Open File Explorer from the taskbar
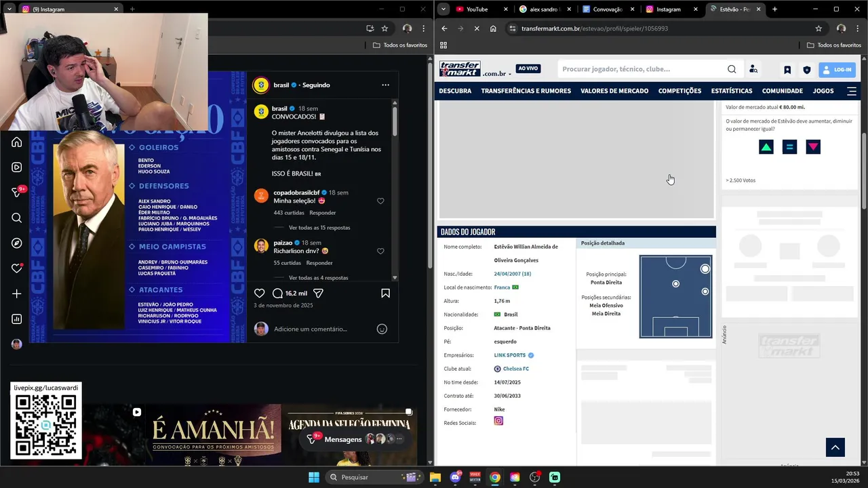 tap(435, 477)
